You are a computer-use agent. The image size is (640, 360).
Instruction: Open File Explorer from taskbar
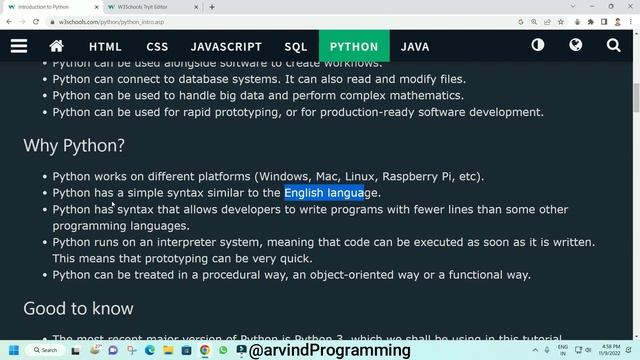(168, 350)
